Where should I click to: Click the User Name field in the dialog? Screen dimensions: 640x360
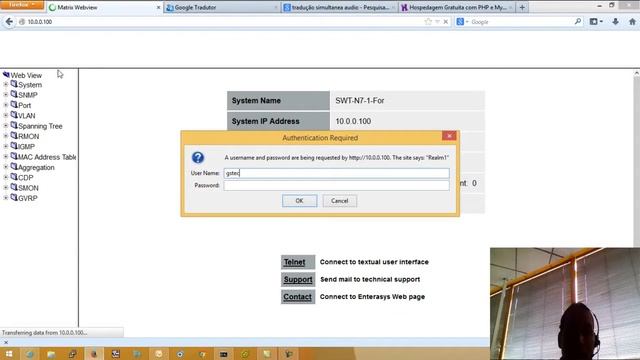point(336,173)
